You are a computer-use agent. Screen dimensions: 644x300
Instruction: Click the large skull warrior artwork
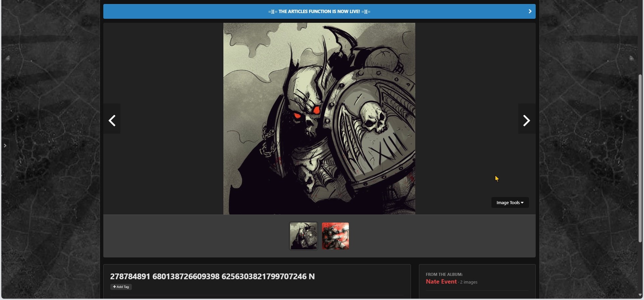pos(319,118)
